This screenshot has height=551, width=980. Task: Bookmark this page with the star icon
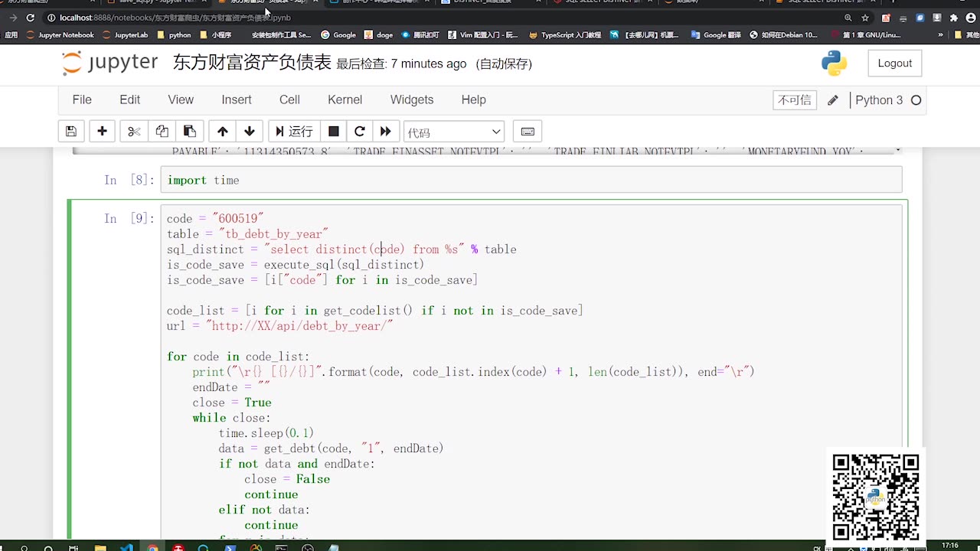pos(865,18)
